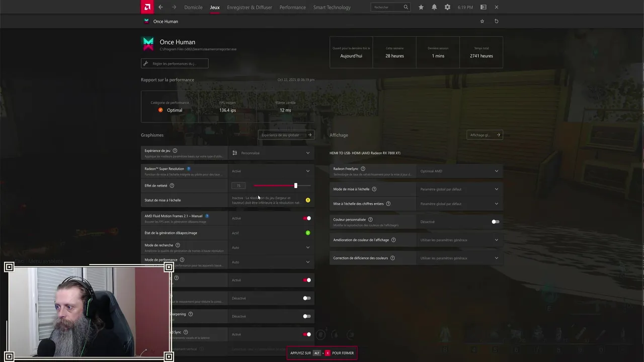This screenshot has height=362, width=644.
Task: Go back with the left arrow
Action: point(160,7)
